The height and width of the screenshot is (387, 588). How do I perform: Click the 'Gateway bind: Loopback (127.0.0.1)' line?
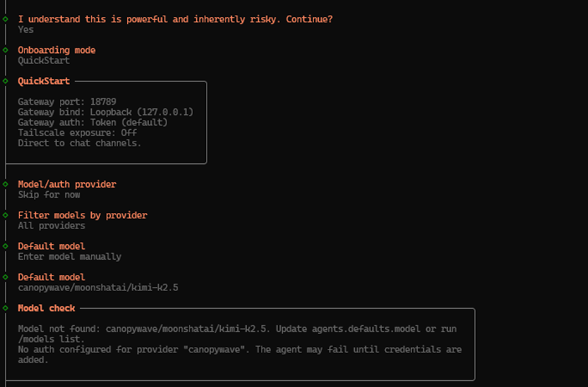pos(105,112)
